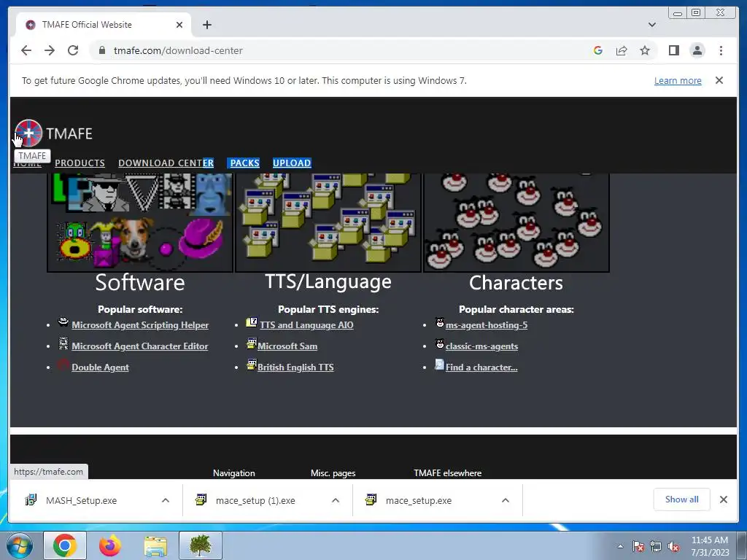Open the PACKS nav link
Image resolution: width=747 pixels, height=560 pixels.
click(244, 163)
